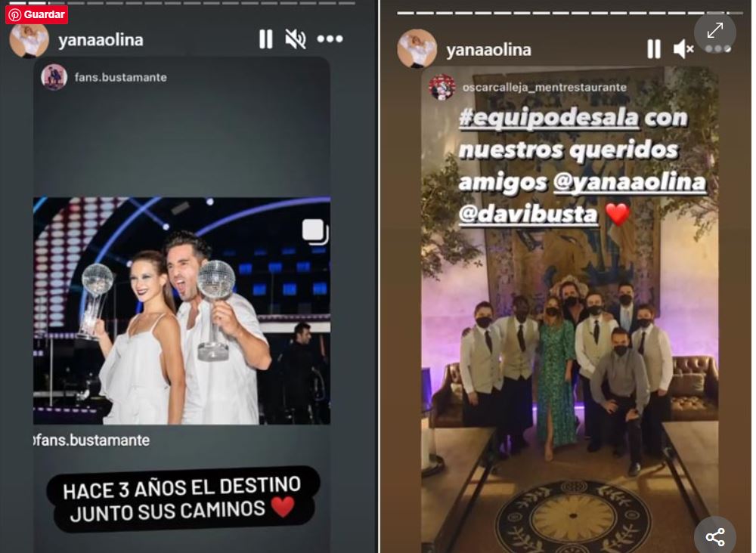Viewport: 756px width, 553px height.
Task: Click the multi-photo carousel icon on the trophy image
Action: pyautogui.click(x=314, y=232)
